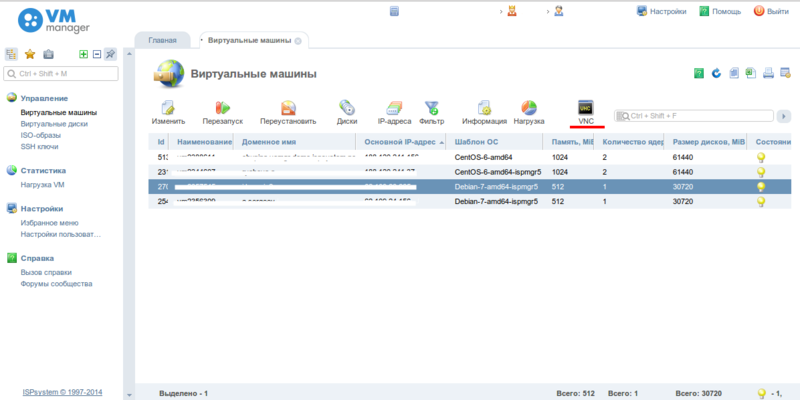800x400 pixels.
Task: Click the blue user icon in top bar
Action: point(559,11)
